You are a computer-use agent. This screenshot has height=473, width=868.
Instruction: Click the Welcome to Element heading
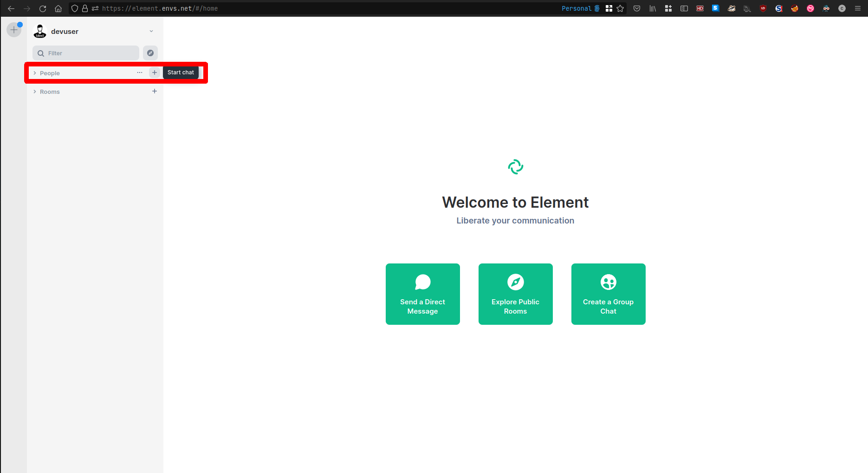(x=515, y=203)
